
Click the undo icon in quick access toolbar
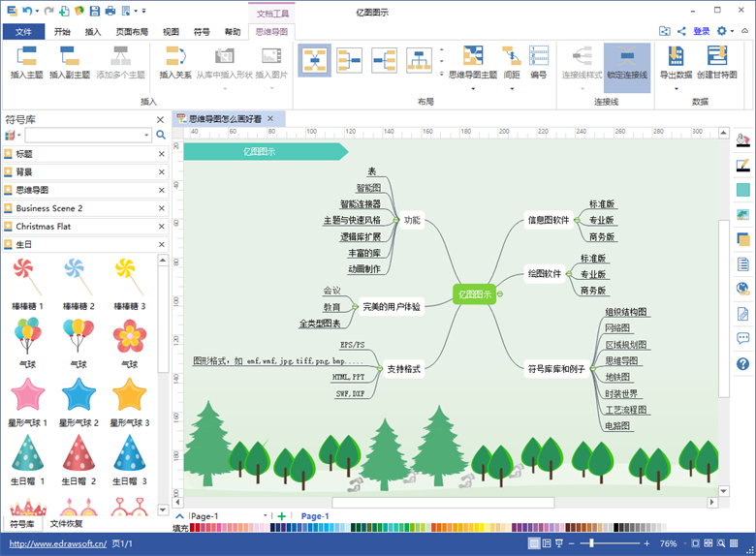(x=27, y=11)
